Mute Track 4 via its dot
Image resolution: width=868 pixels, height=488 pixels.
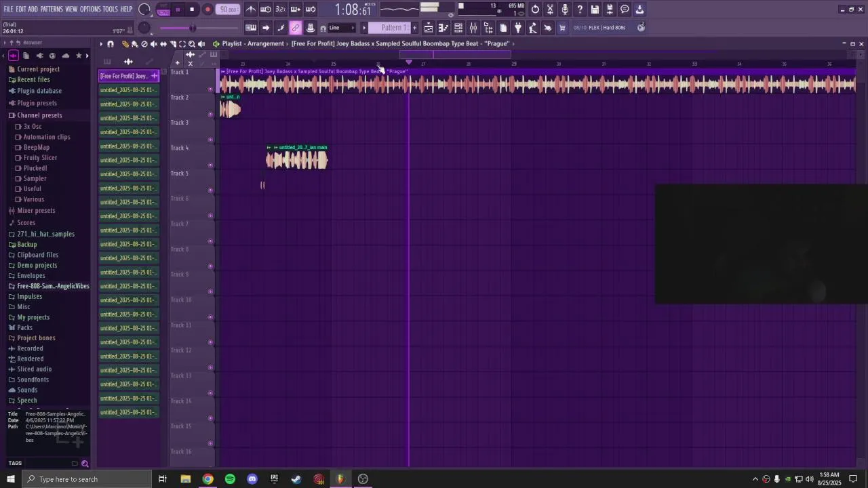coord(210,165)
